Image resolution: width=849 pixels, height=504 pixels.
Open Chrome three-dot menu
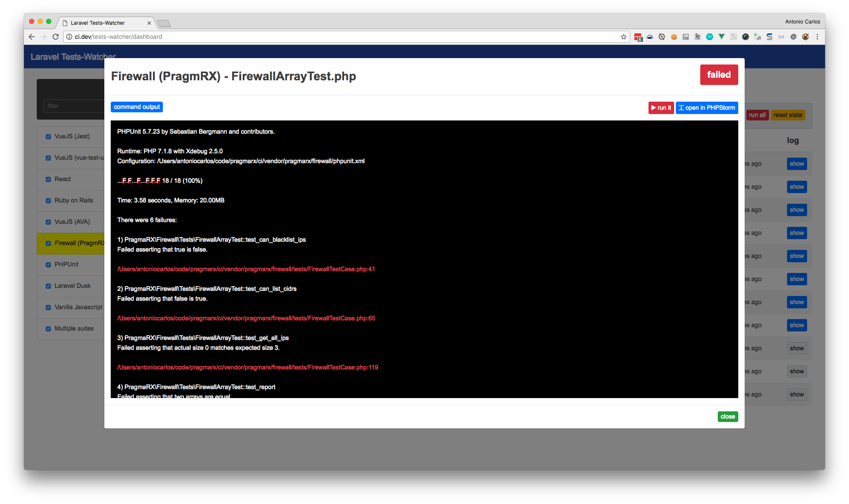817,37
